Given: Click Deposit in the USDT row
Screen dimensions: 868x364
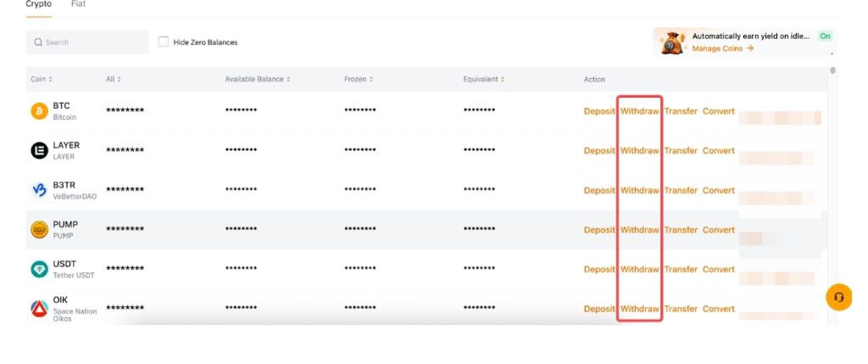Looking at the screenshot, I should 599,269.
